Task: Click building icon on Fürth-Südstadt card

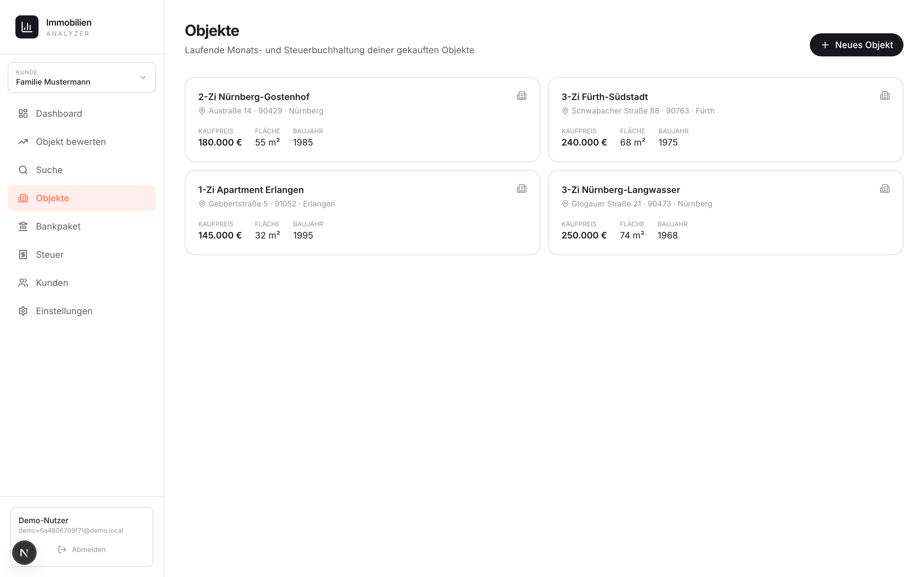Action: [x=885, y=96]
